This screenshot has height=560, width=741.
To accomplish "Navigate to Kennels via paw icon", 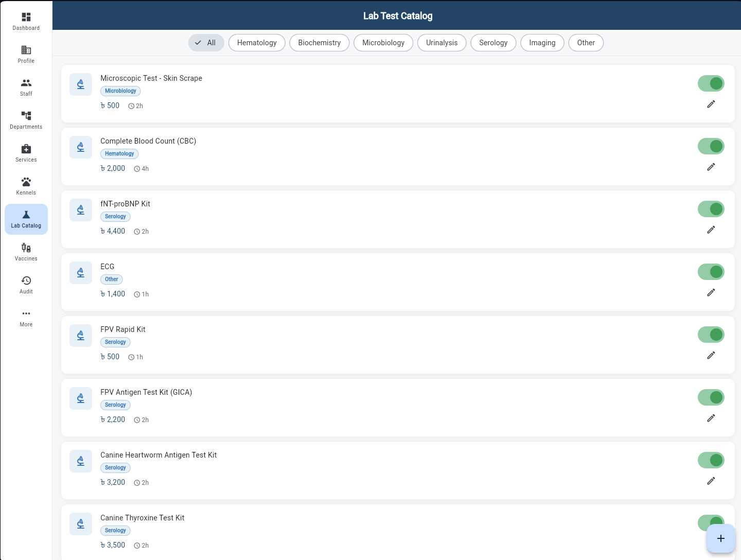I will (x=26, y=186).
